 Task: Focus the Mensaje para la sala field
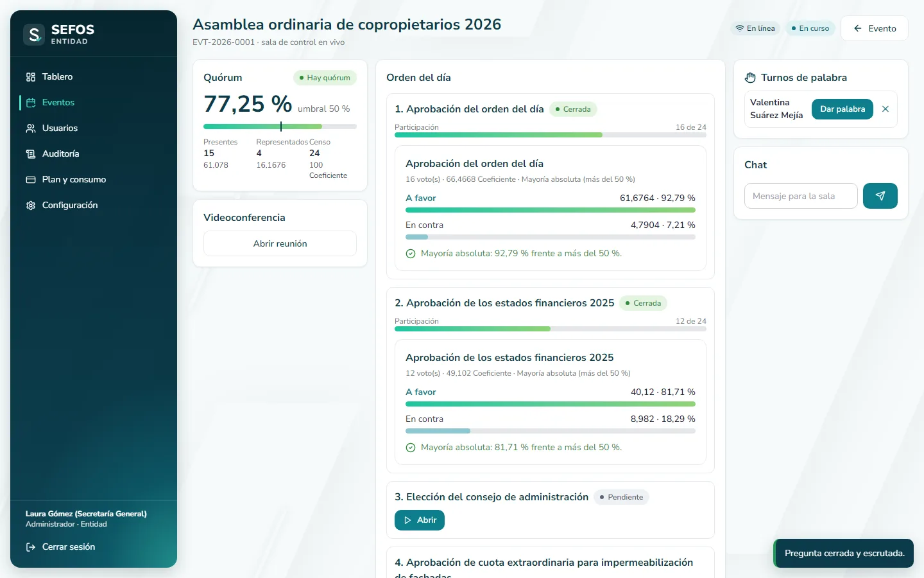click(x=801, y=196)
